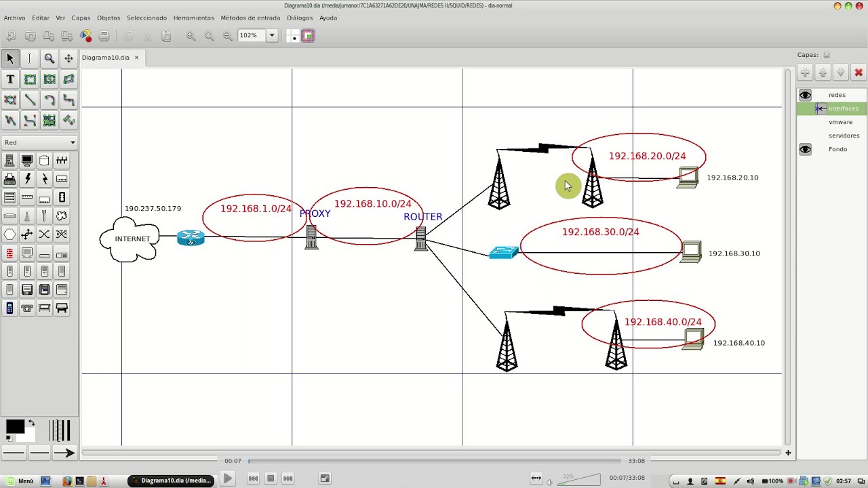868x488 pixels.
Task: Open the Archivo menu
Action: coord(14,18)
